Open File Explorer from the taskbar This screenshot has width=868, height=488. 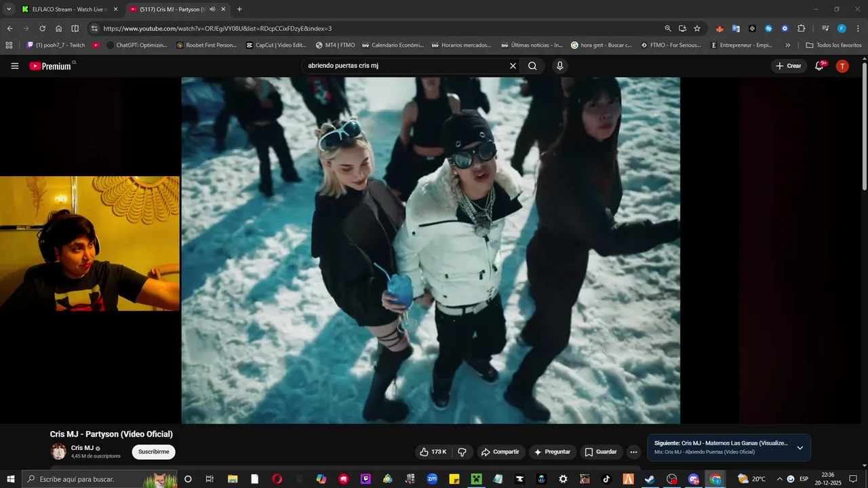pyautogui.click(x=233, y=479)
